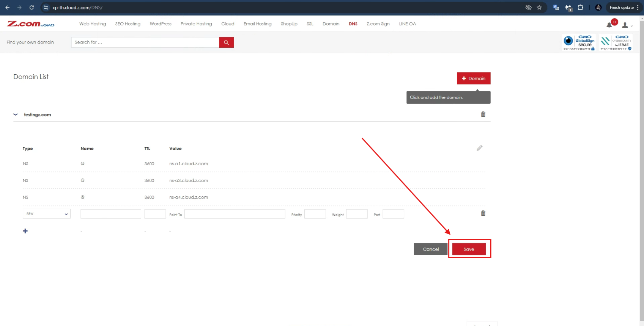Remove the SRV record row via trash icon
644x326 pixels.
point(483,213)
